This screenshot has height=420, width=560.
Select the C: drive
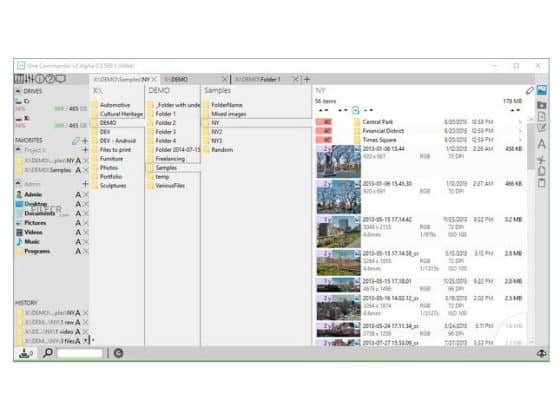(x=51, y=105)
